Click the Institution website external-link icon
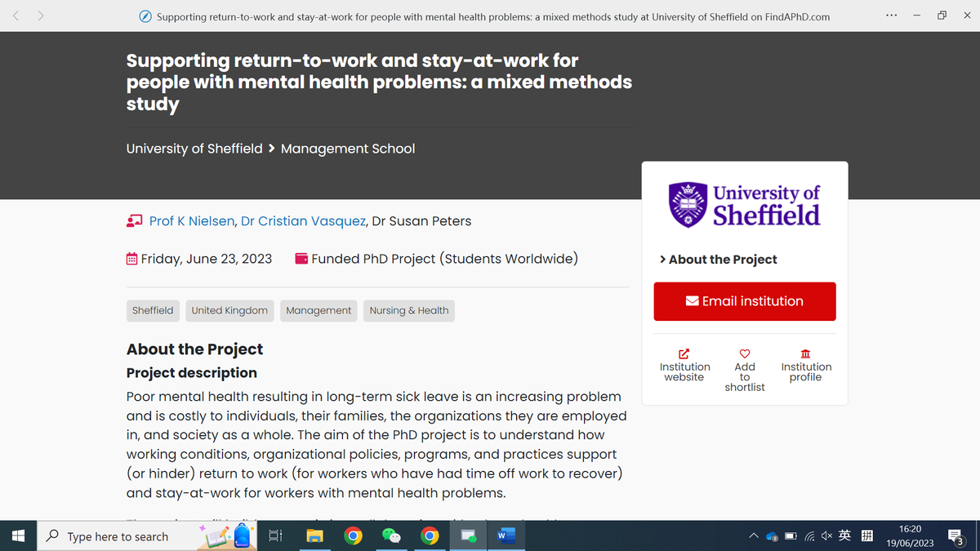Viewport: 980px width, 551px height. tap(684, 353)
